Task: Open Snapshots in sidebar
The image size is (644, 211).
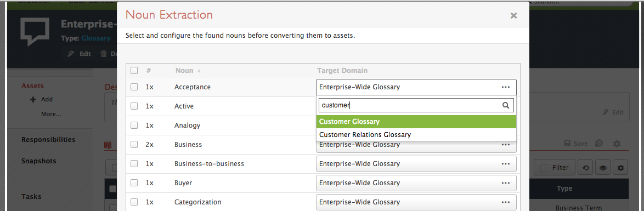Action: pyautogui.click(x=38, y=161)
